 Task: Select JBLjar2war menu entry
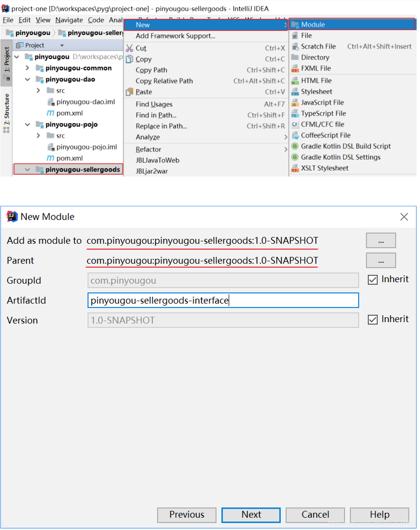[206, 171]
